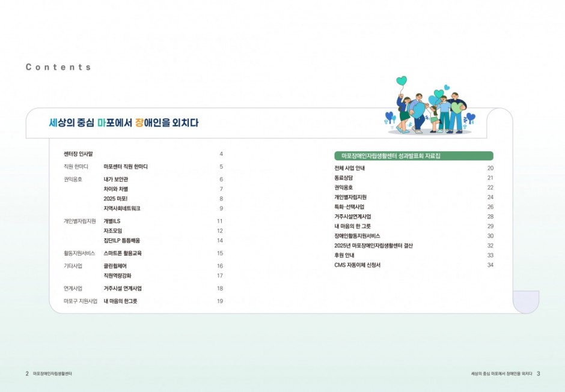Click the people holding hearts illustration
This screenshot has height=392, width=565.
coord(430,104)
